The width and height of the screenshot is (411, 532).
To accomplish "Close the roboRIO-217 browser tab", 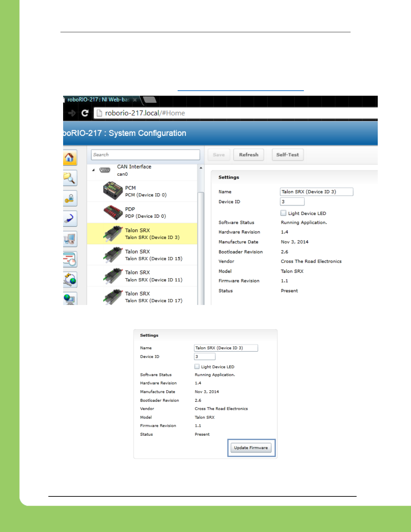I will coord(135,100).
